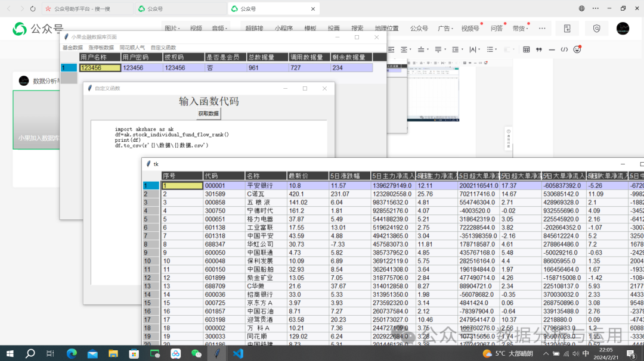The width and height of the screenshot is (644, 361).
Task: Click 投票 in editor menu
Action: click(x=333, y=29)
